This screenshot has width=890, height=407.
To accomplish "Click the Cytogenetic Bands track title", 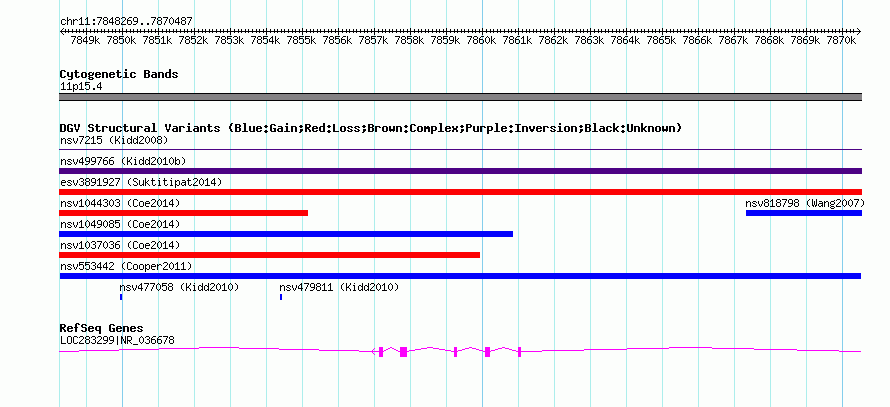I will click(x=119, y=74).
